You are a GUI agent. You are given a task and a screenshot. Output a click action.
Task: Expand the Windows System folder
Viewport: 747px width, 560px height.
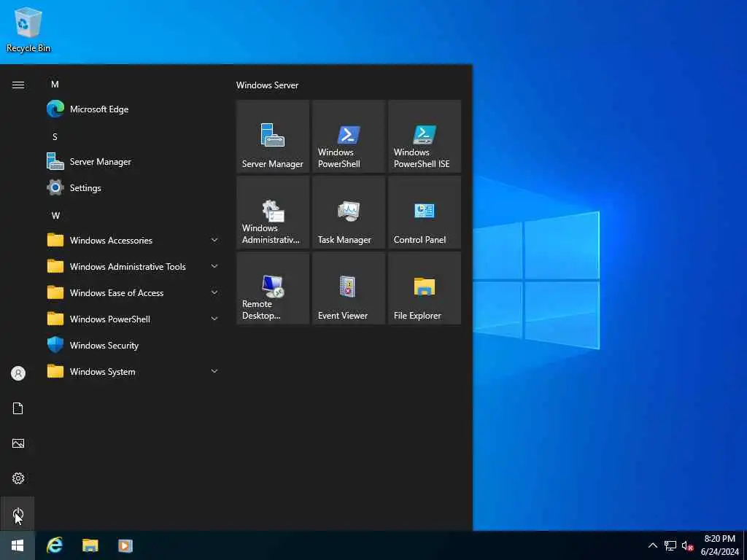point(133,371)
